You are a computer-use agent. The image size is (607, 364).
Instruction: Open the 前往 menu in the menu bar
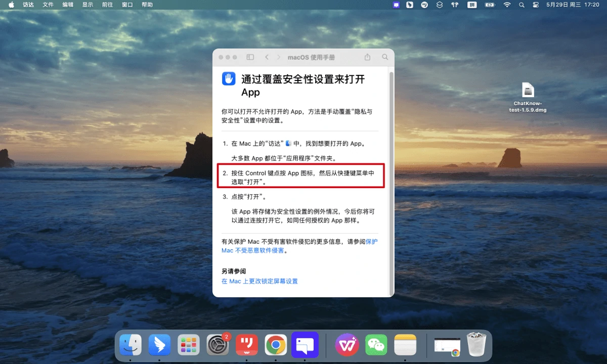click(107, 5)
